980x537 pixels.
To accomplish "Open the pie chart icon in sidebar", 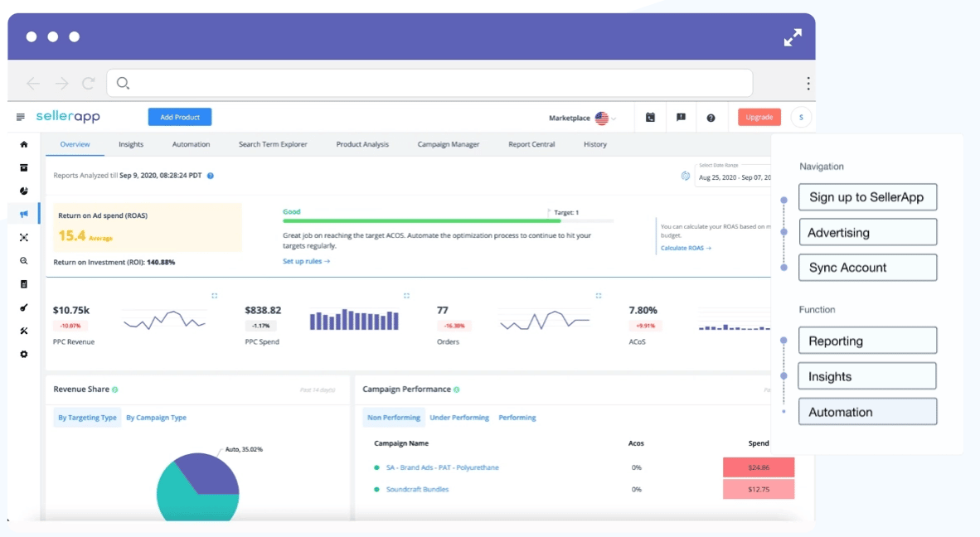I will click(x=24, y=191).
